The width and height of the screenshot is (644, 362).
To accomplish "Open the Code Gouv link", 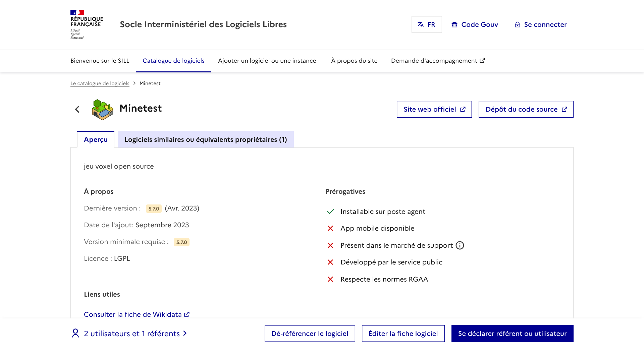I will coord(475,24).
